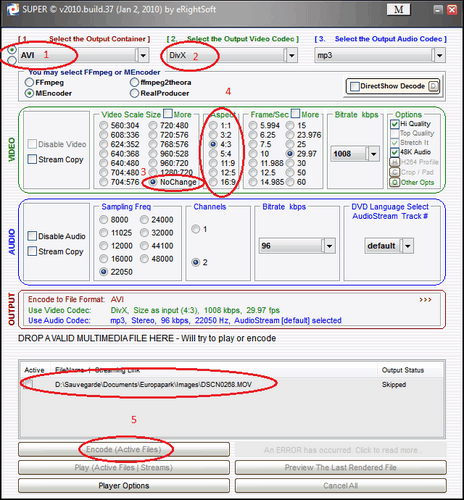
Task: Click the DirectShow Decode D icon
Action: click(x=433, y=86)
